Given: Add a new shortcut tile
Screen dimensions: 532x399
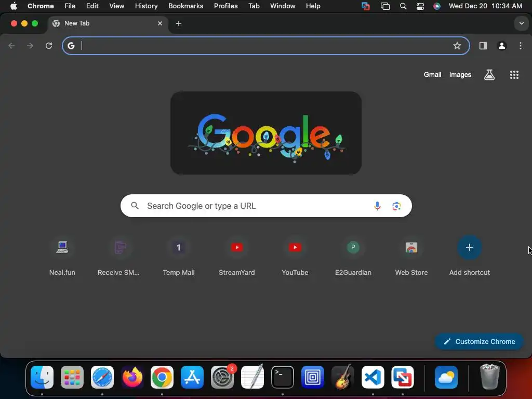Looking at the screenshot, I should (x=470, y=257).
